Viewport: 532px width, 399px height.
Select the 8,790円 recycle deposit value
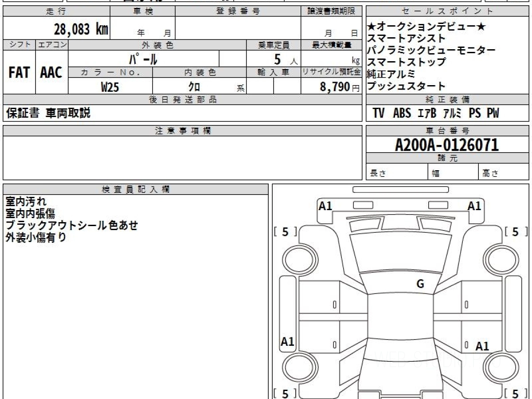click(340, 87)
